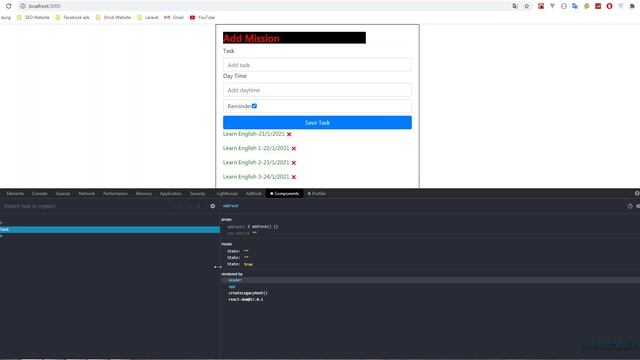640x360 pixels.
Task: Click the site info icon in address bar
Action: pos(23,6)
